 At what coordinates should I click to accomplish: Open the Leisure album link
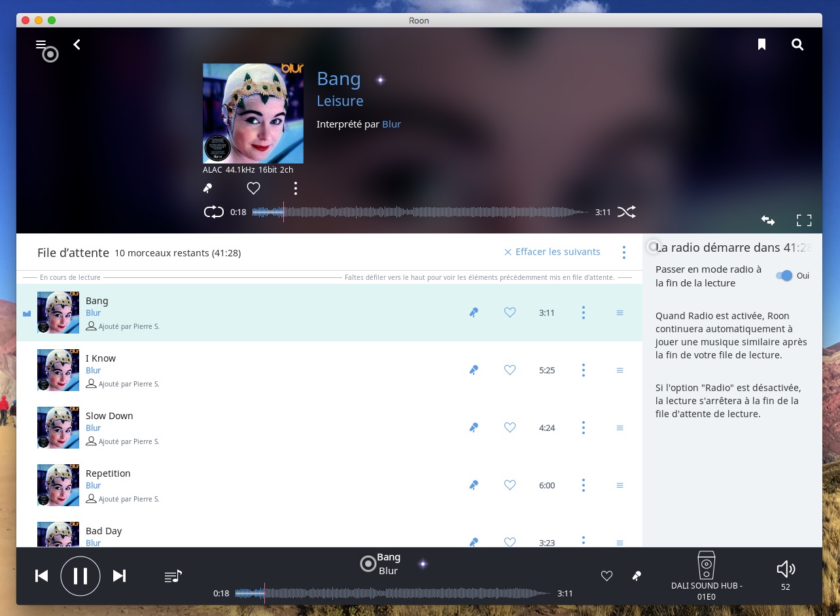coord(340,101)
